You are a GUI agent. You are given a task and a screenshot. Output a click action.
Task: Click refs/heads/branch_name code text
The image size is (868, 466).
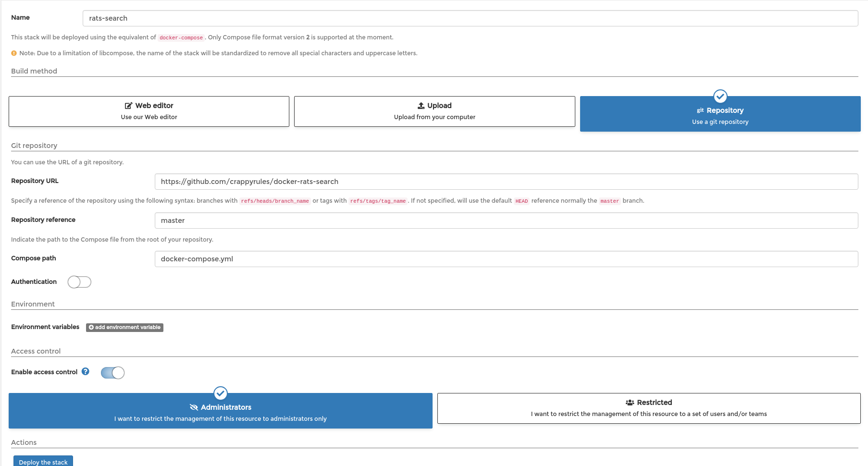coord(275,201)
